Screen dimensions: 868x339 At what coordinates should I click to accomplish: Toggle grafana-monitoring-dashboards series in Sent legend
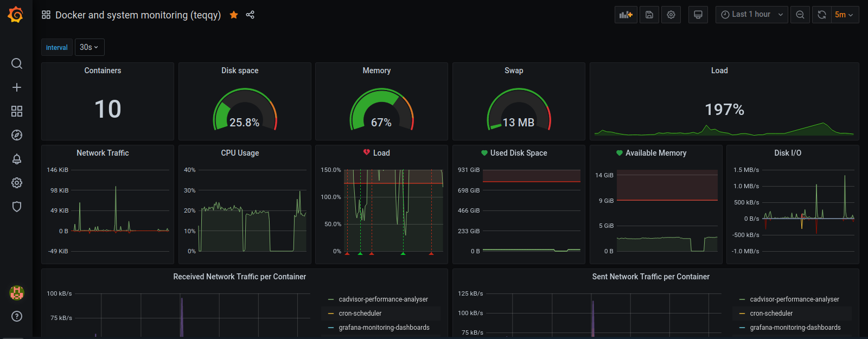point(795,328)
